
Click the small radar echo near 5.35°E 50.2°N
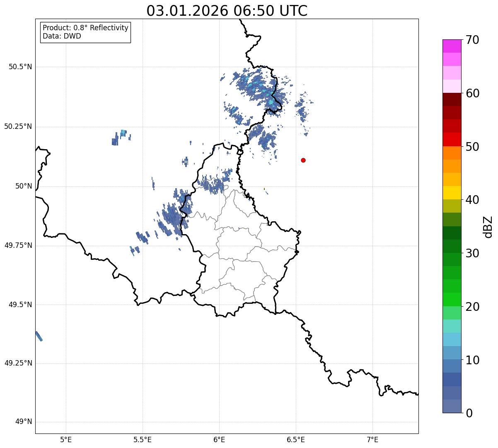tap(121, 137)
